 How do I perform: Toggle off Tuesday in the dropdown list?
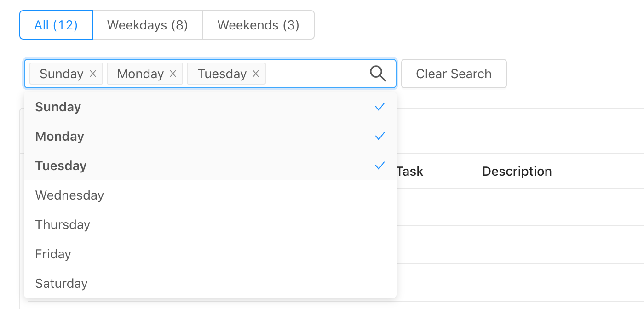61,166
